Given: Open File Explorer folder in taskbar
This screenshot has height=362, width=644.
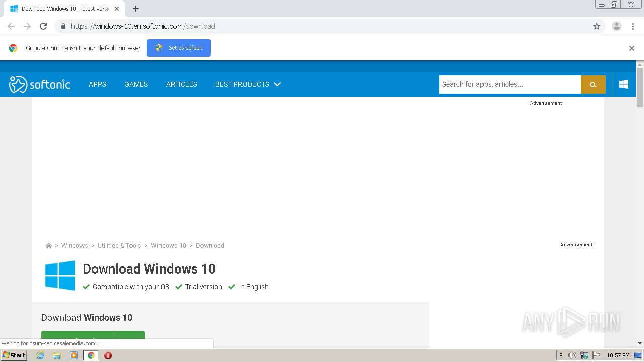Looking at the screenshot, I should [x=57, y=355].
